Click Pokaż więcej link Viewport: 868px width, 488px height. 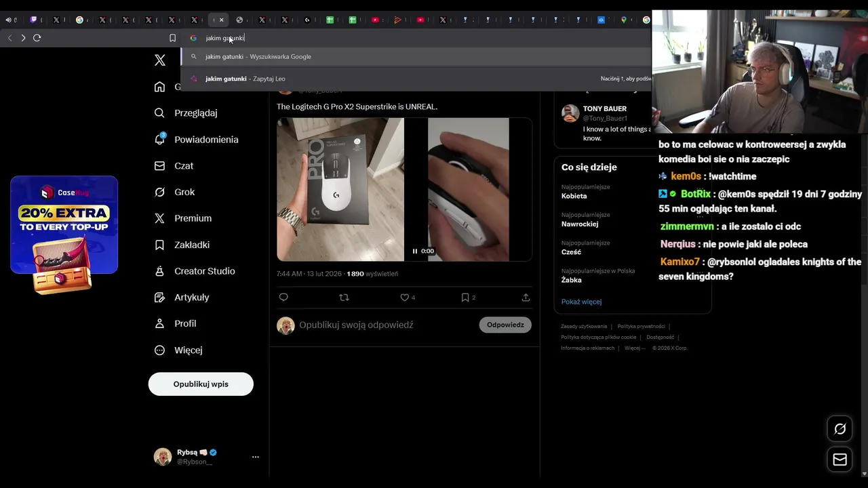click(x=581, y=302)
